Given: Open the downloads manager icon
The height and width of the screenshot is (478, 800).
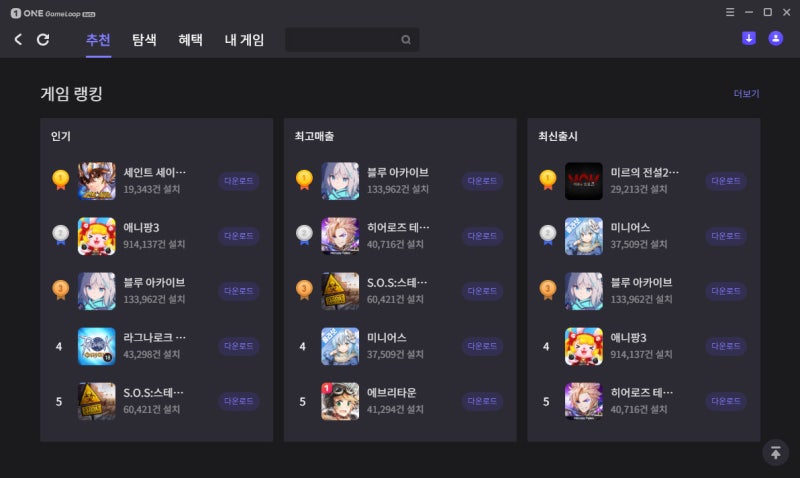Looking at the screenshot, I should coord(748,38).
